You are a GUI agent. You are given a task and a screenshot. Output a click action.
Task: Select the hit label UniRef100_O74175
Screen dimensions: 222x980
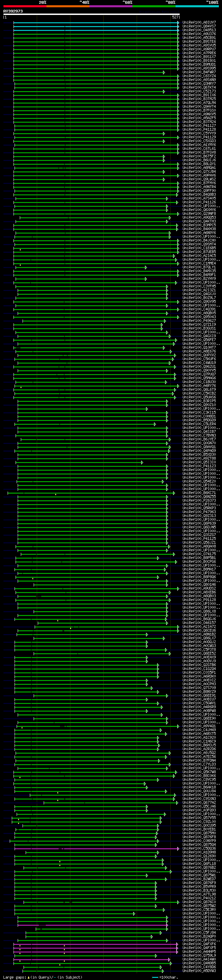coord(199,554)
